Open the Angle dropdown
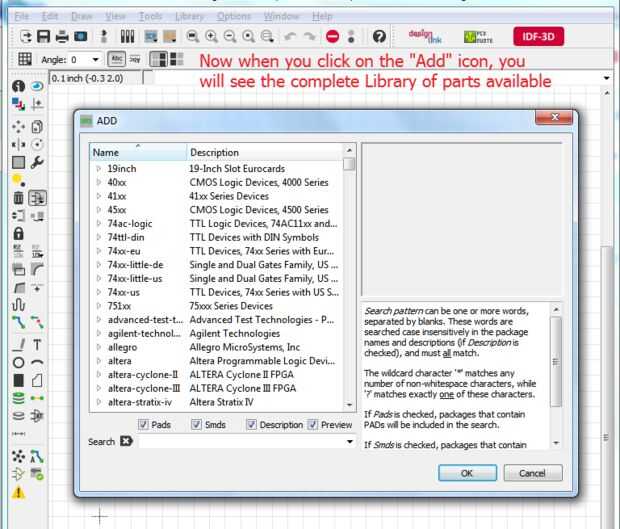 [x=95, y=60]
